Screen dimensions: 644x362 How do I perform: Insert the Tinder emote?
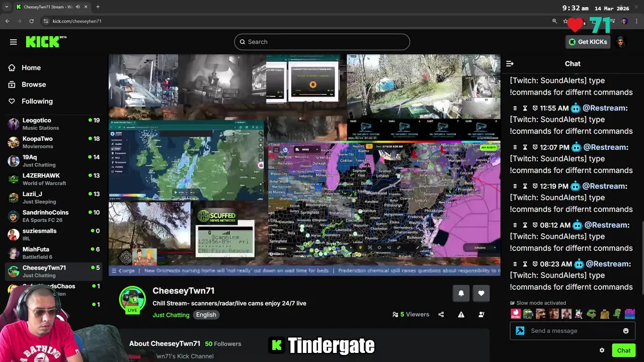pos(516,314)
